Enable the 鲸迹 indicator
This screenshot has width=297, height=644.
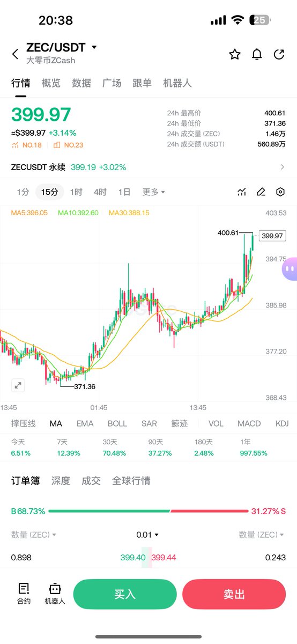(180, 423)
